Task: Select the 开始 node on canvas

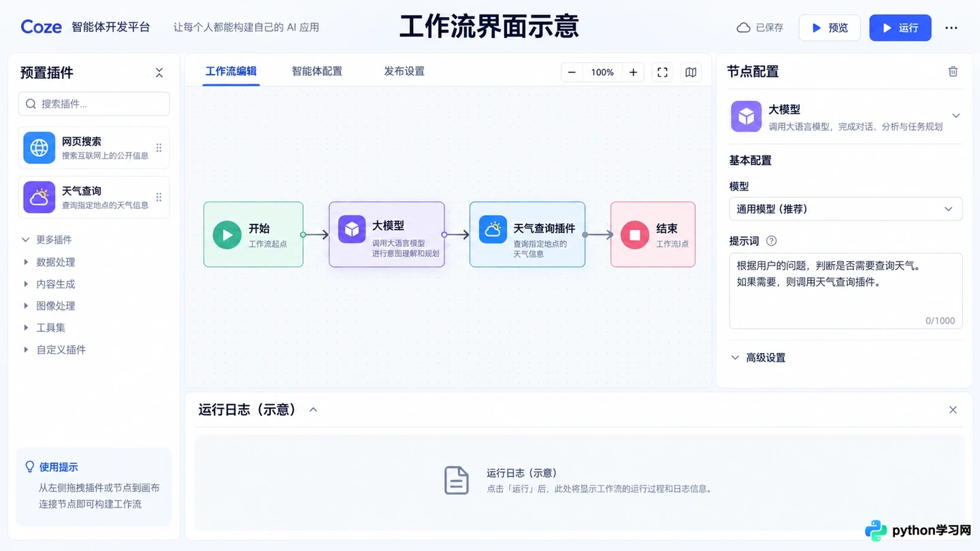Action: [x=253, y=235]
